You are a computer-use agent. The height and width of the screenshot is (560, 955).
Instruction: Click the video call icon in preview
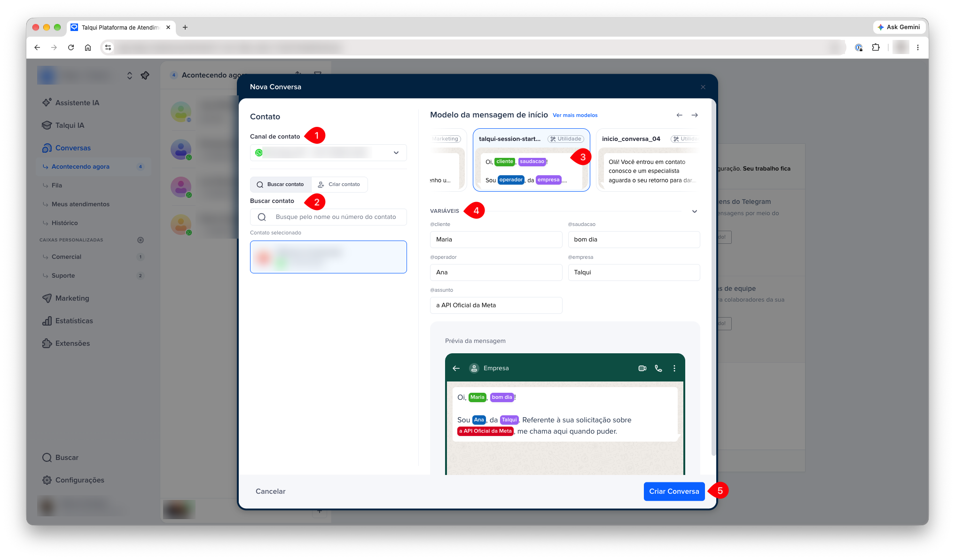pyautogui.click(x=642, y=368)
